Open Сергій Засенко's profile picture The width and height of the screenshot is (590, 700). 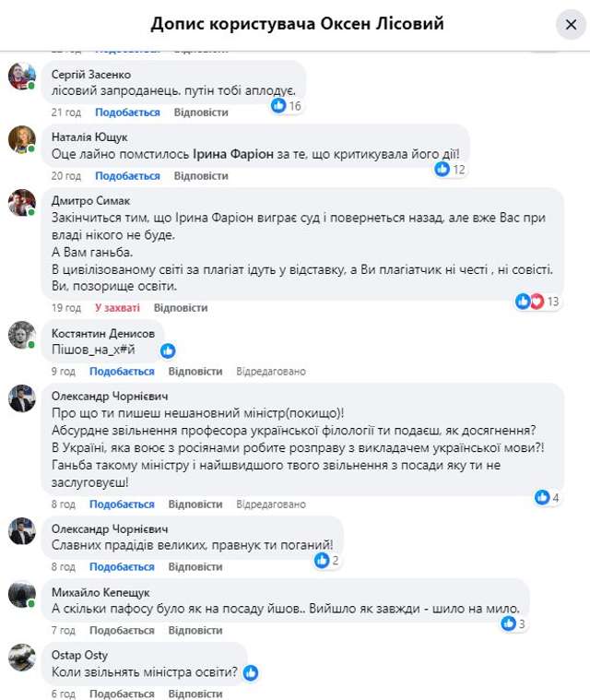click(x=22, y=77)
